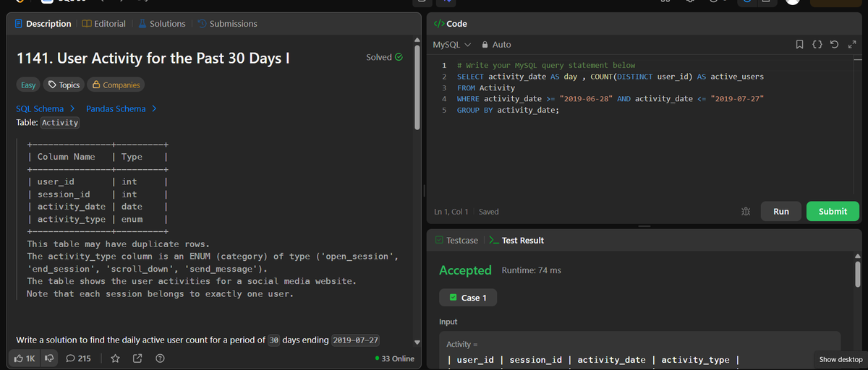Image resolution: width=868 pixels, height=370 pixels.
Task: Open the Topics tag section
Action: [x=63, y=85]
